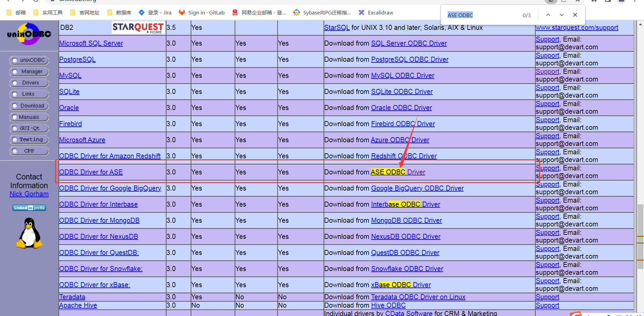644x316 pixels.
Task: Open ODBC Driver for Snowflake link
Action: 101,269
